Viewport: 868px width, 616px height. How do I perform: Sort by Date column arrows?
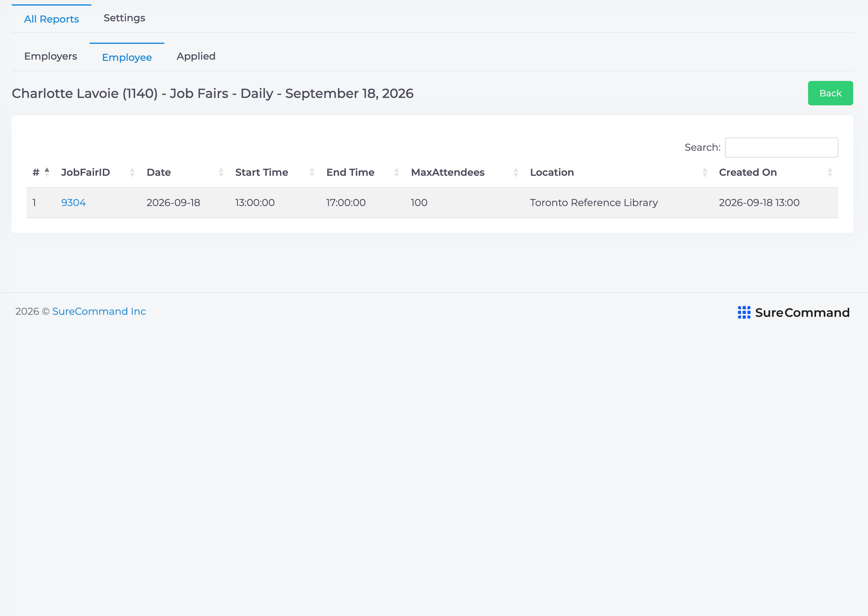[x=221, y=172]
